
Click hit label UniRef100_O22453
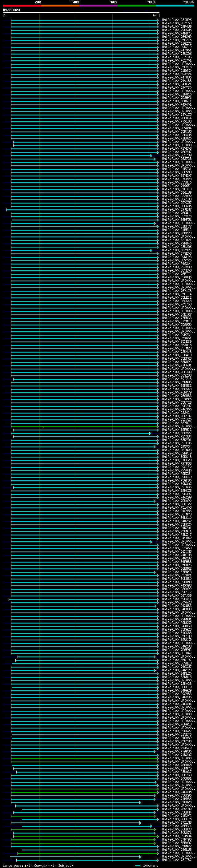point(176,548)
